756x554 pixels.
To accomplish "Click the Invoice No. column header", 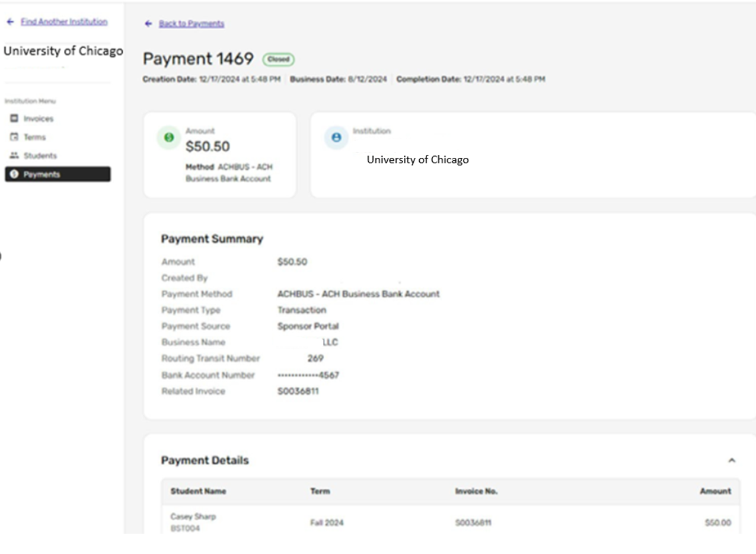I will coord(476,491).
